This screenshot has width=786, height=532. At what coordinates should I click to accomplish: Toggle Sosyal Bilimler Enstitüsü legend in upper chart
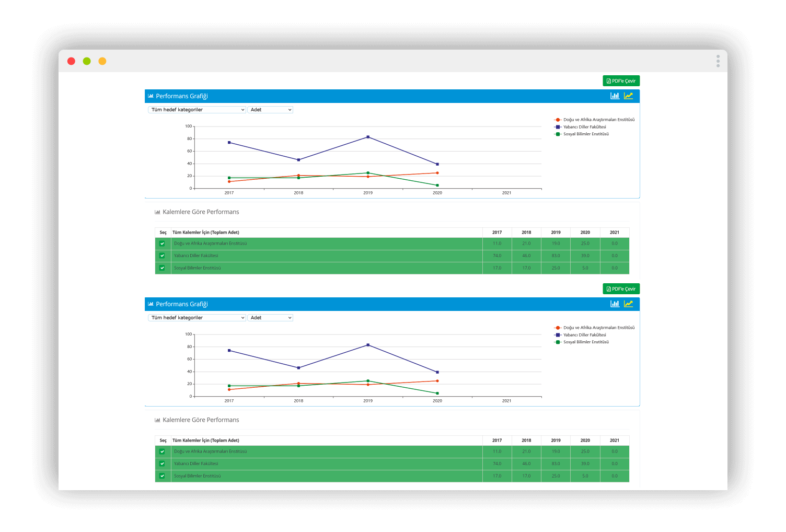581,134
